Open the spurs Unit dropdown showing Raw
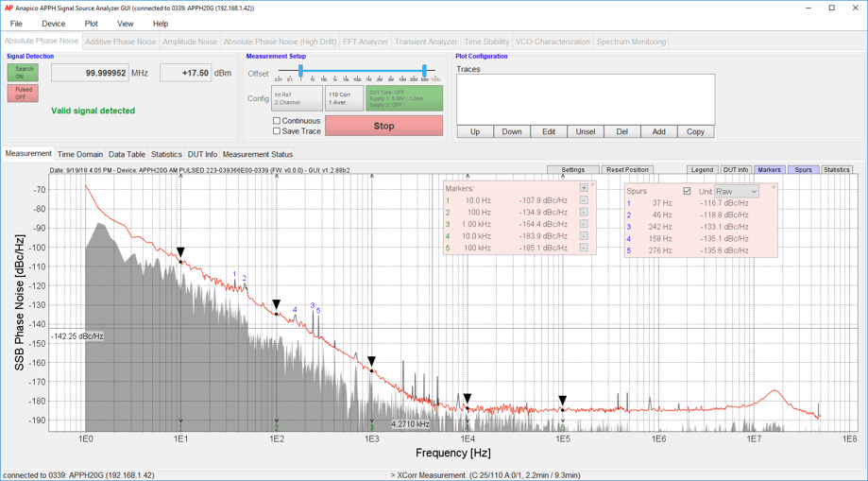Viewport: 868px width, 481px height. click(x=737, y=192)
